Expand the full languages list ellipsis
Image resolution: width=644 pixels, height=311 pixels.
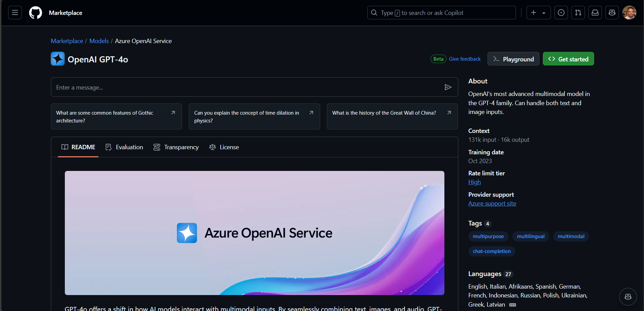click(513, 305)
